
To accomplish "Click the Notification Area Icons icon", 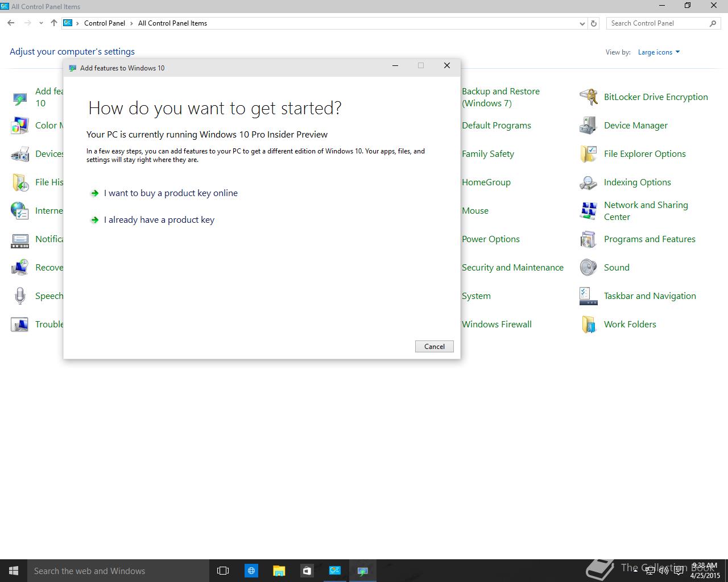I will click(x=20, y=240).
